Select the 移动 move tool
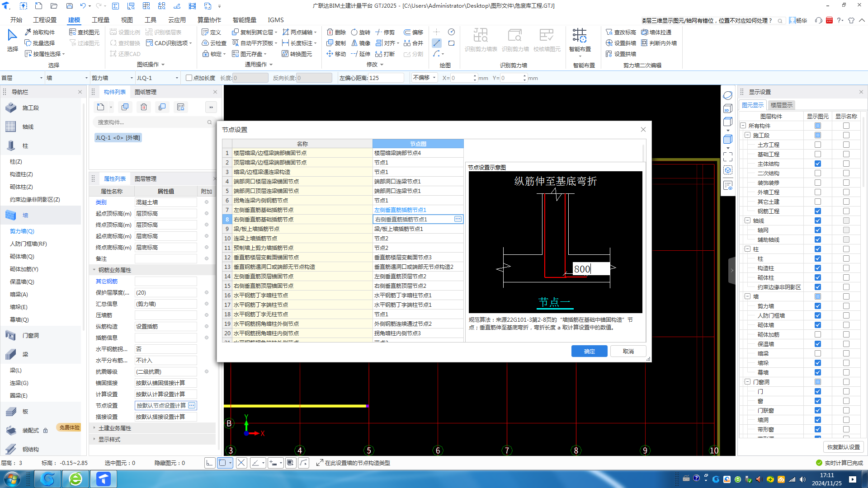Viewport: 868px width, 488px height. click(336, 54)
